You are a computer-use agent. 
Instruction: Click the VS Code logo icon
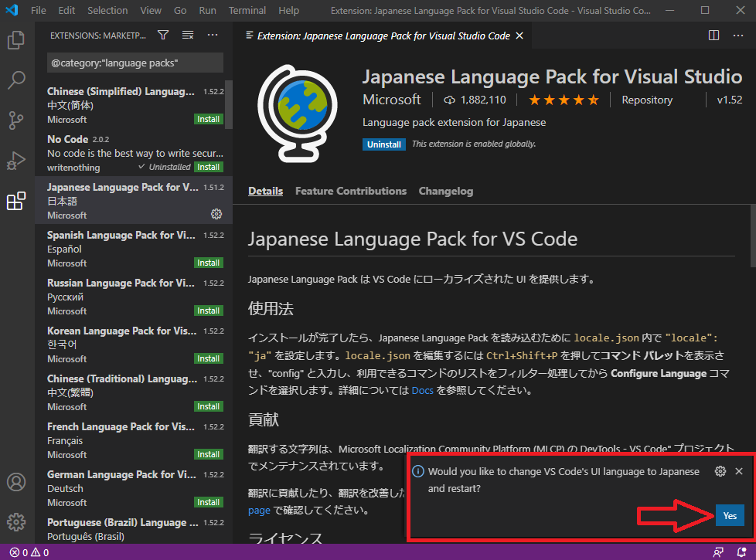(x=12, y=10)
